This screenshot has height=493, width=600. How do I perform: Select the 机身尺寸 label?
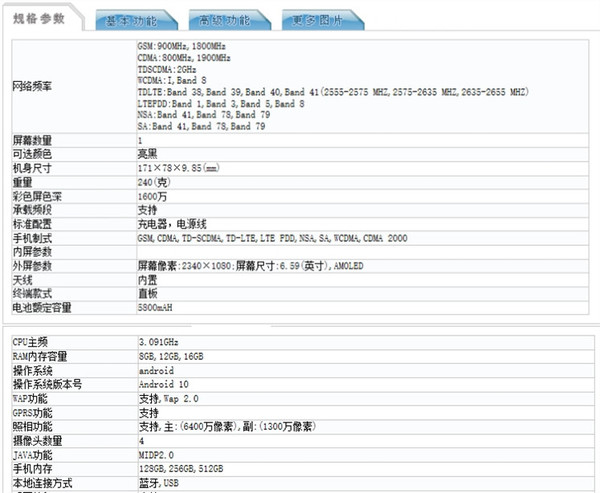[32, 168]
